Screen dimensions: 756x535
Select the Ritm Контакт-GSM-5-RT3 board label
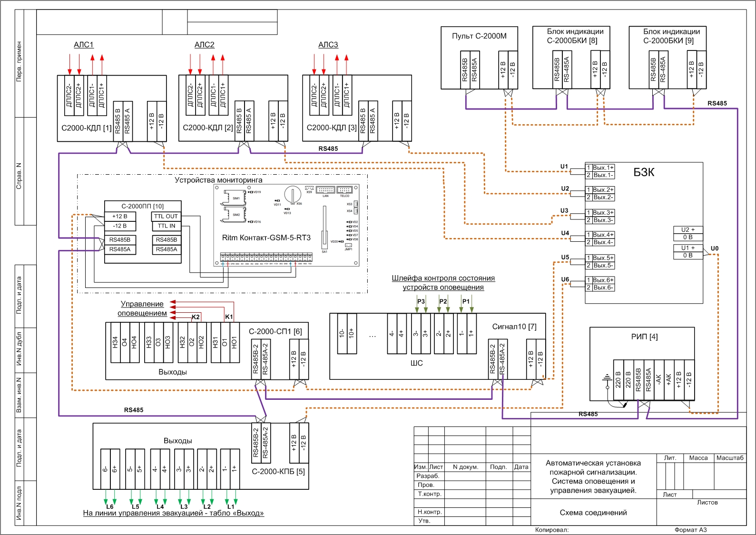point(266,238)
